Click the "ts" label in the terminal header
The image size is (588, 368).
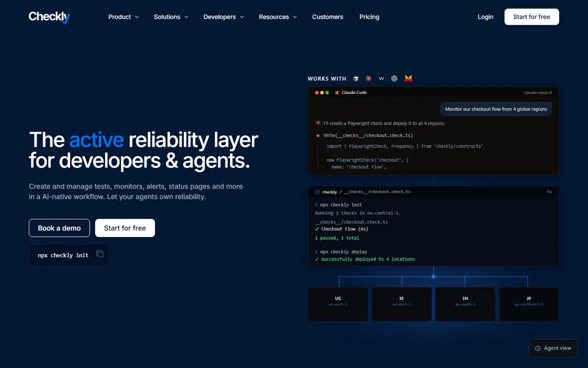(549, 191)
